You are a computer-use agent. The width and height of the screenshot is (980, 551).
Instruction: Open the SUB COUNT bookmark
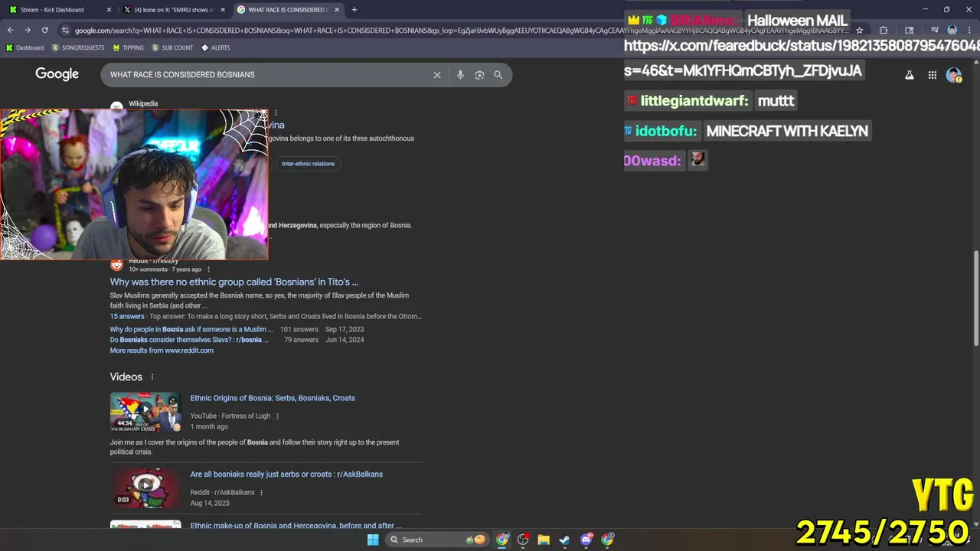[172, 47]
